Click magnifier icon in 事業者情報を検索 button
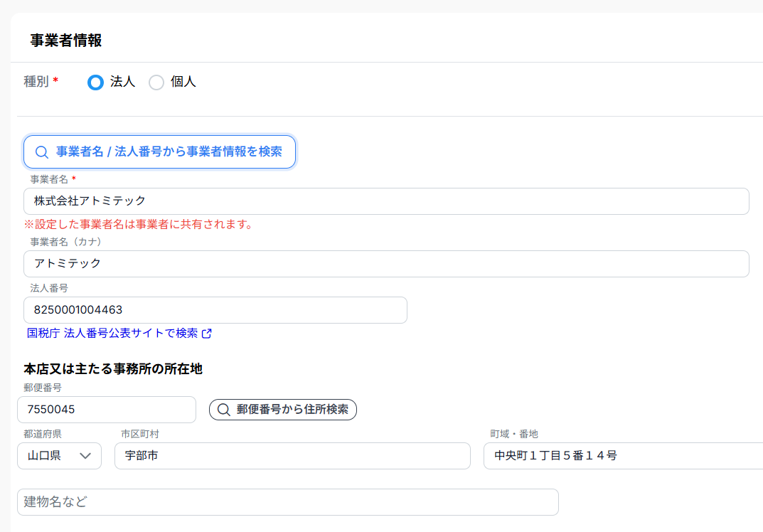The width and height of the screenshot is (763, 532). [42, 152]
